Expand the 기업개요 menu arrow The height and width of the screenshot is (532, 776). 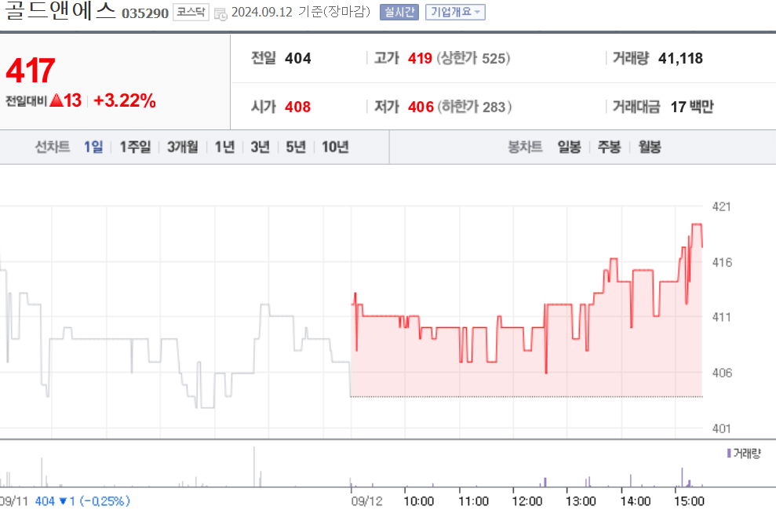(478, 13)
